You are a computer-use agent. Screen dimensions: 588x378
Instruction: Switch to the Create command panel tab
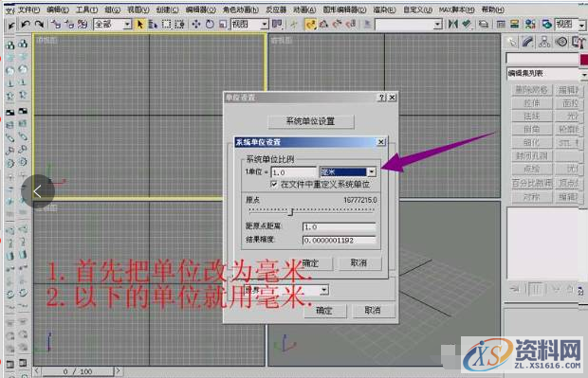pos(511,42)
